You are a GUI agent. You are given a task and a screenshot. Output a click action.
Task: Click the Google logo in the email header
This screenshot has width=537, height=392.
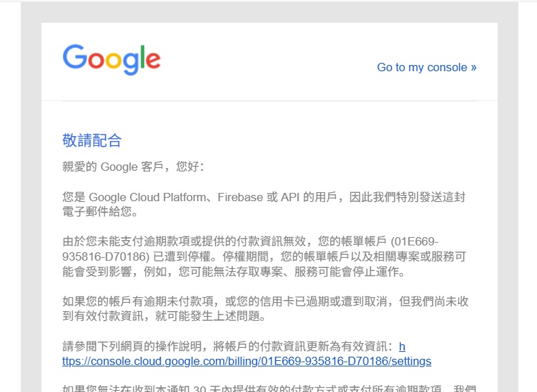pyautogui.click(x=111, y=59)
